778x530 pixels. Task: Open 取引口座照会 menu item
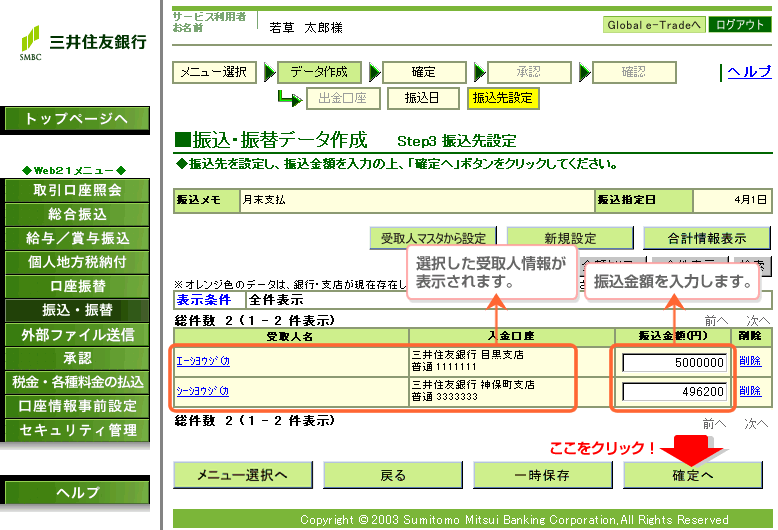pos(77,190)
